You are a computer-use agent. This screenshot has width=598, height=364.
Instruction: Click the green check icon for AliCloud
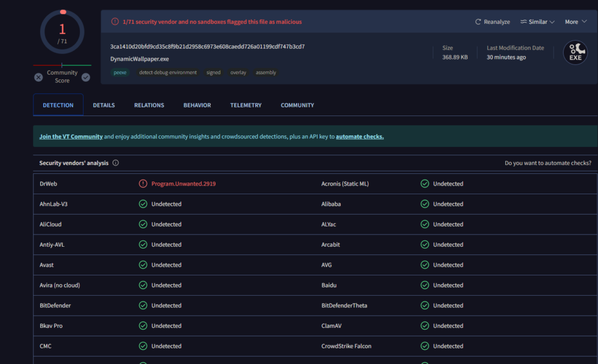(x=143, y=224)
